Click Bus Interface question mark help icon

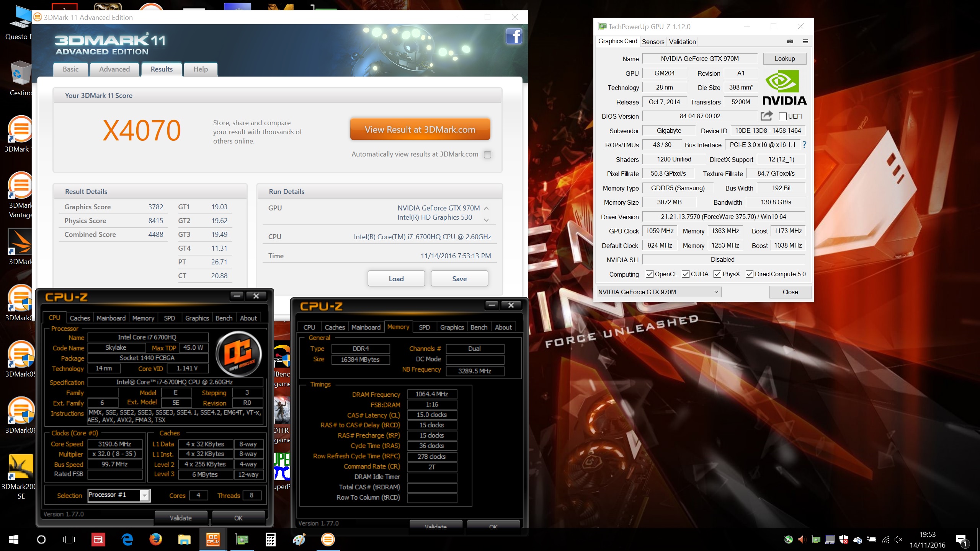(804, 145)
